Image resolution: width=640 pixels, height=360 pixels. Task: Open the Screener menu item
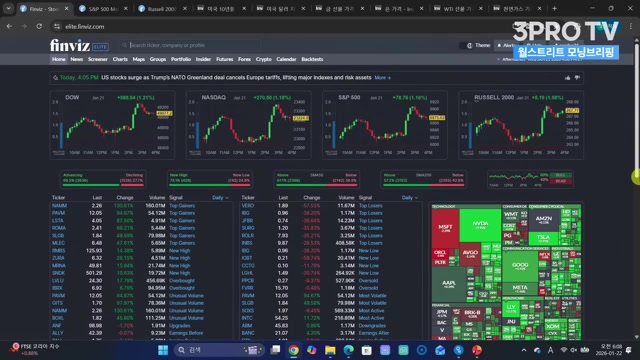coord(98,59)
